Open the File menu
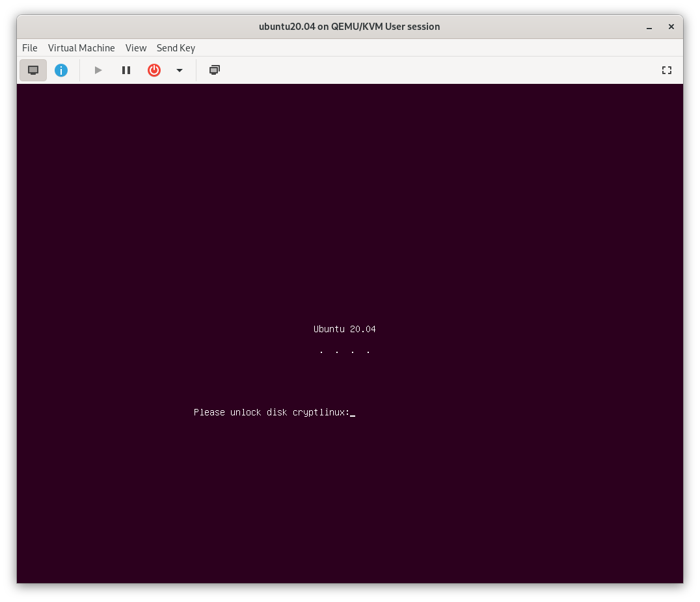The height and width of the screenshot is (602, 700). pos(30,48)
